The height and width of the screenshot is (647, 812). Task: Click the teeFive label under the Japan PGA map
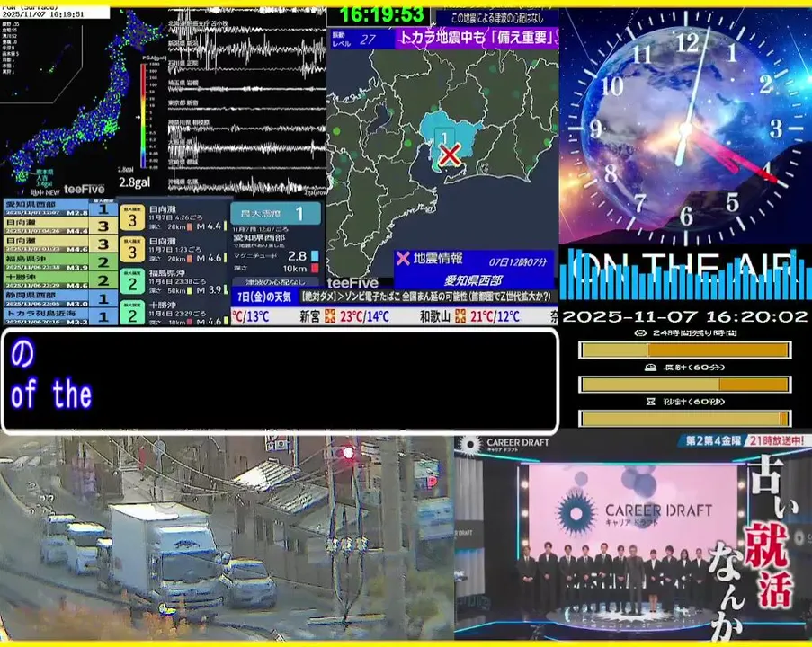84,189
